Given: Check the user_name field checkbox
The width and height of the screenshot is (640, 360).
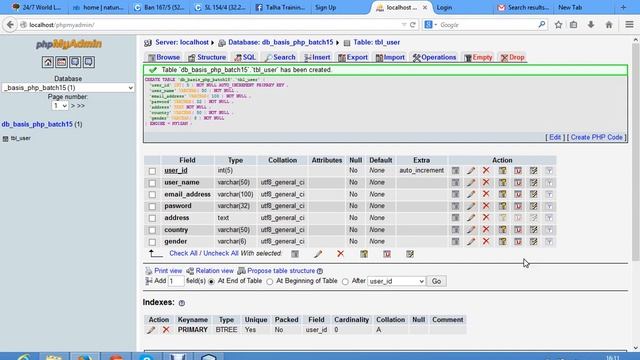Looking at the screenshot, I should (x=152, y=183).
